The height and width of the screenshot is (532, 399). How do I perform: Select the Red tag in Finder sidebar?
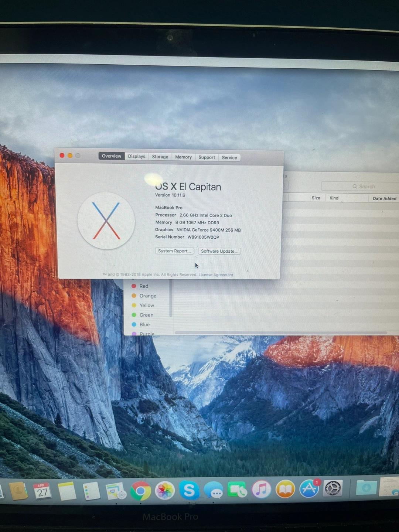143,286
